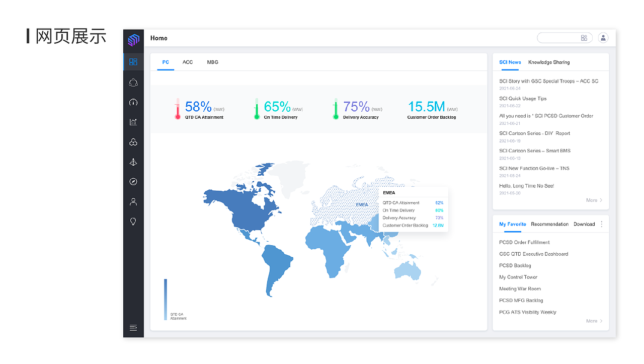Click the Delivery Accuracy thermometer icon

(x=336, y=109)
